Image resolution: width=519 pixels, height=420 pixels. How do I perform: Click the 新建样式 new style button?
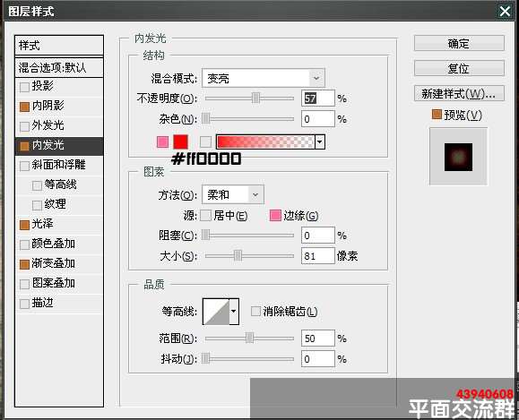tap(459, 94)
